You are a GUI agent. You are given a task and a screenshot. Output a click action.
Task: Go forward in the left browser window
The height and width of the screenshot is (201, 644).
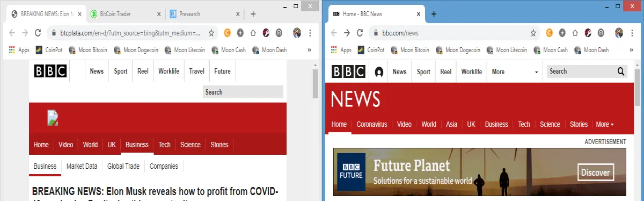pos(25,33)
